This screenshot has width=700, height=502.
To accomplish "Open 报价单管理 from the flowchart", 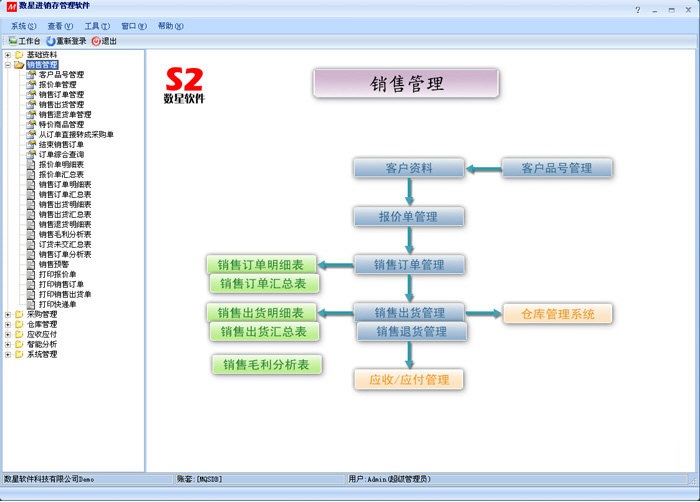I will [409, 217].
